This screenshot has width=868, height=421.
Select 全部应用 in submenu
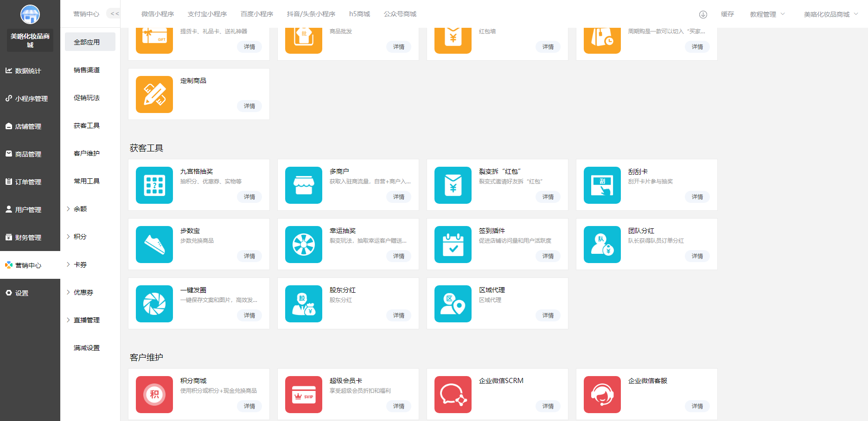[90, 42]
